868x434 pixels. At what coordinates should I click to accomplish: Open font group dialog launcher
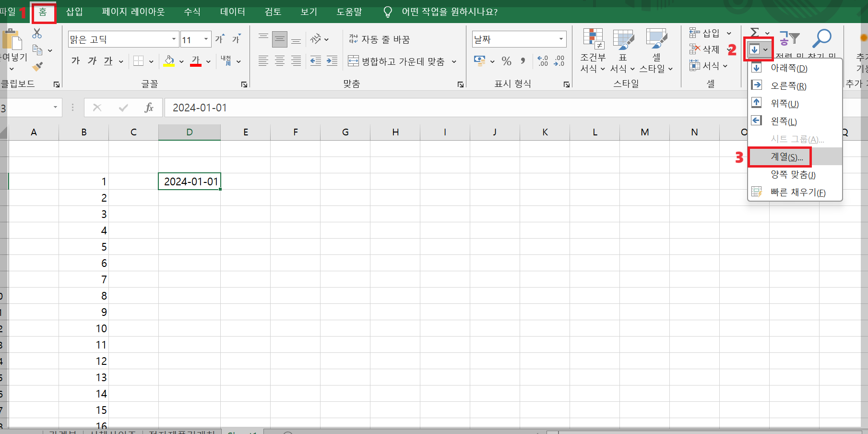(244, 84)
